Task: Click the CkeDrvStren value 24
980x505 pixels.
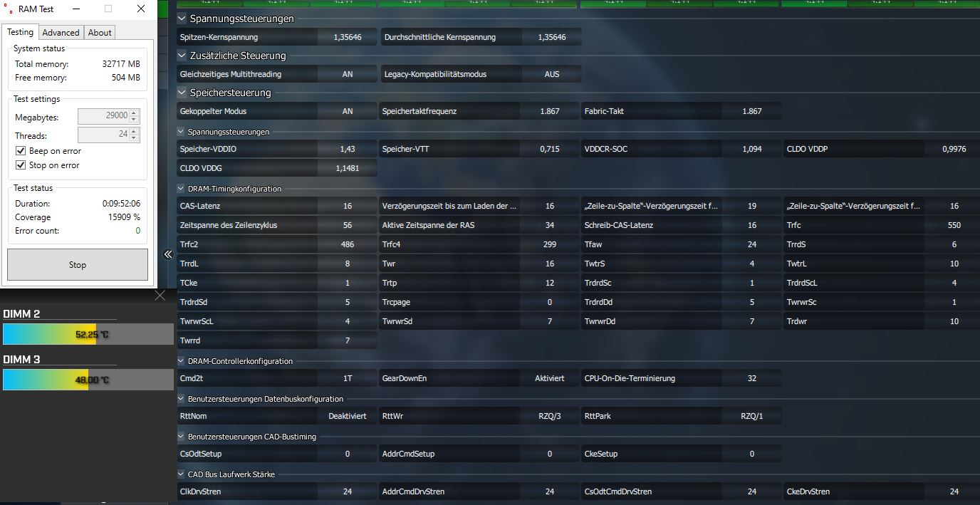Action: [954, 491]
